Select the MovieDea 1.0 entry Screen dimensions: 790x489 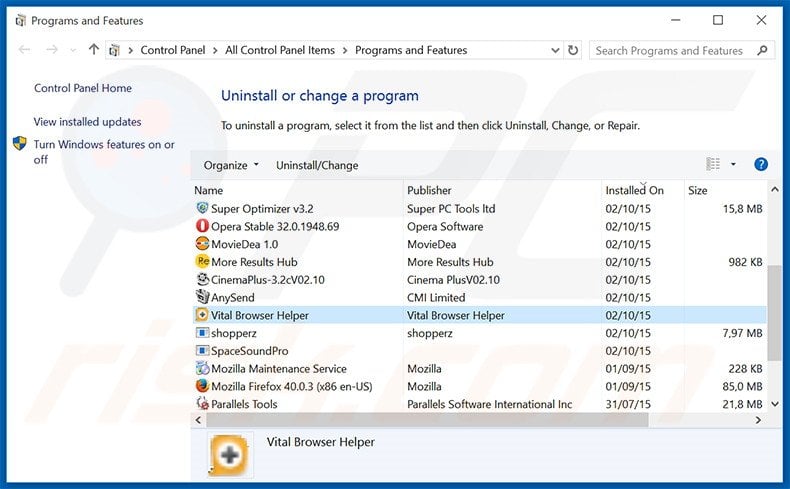(479, 244)
